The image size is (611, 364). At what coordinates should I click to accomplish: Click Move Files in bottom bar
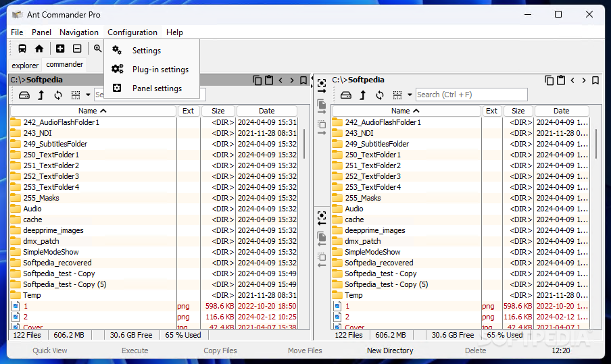click(305, 350)
